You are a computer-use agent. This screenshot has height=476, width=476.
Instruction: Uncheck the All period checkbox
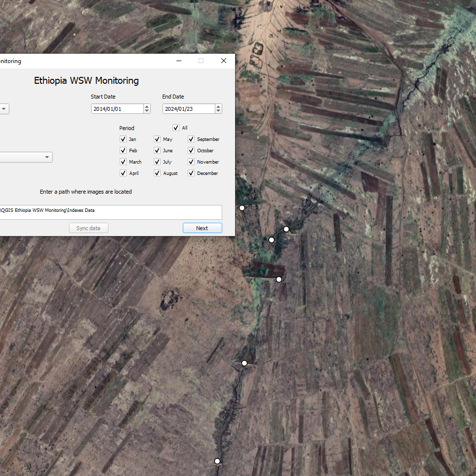tap(176, 128)
